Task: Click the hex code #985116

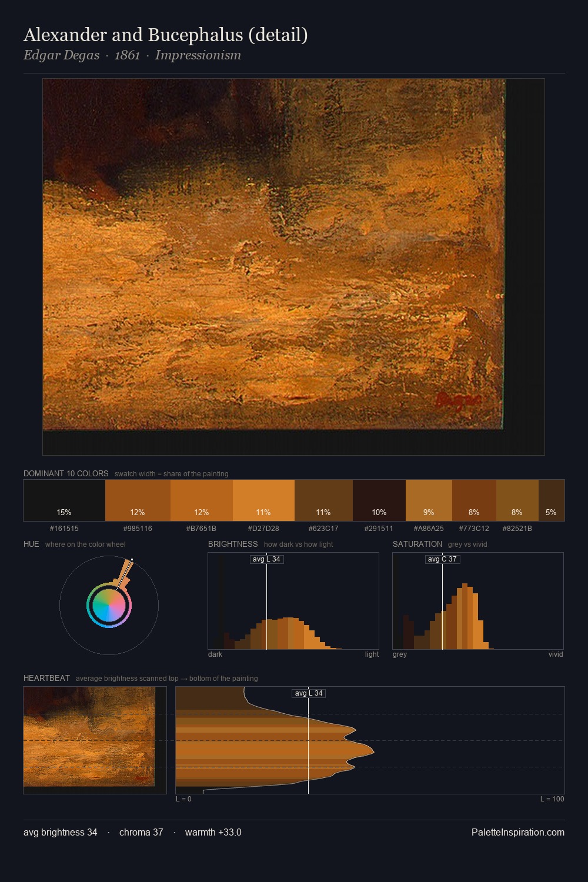Action: click(x=138, y=528)
